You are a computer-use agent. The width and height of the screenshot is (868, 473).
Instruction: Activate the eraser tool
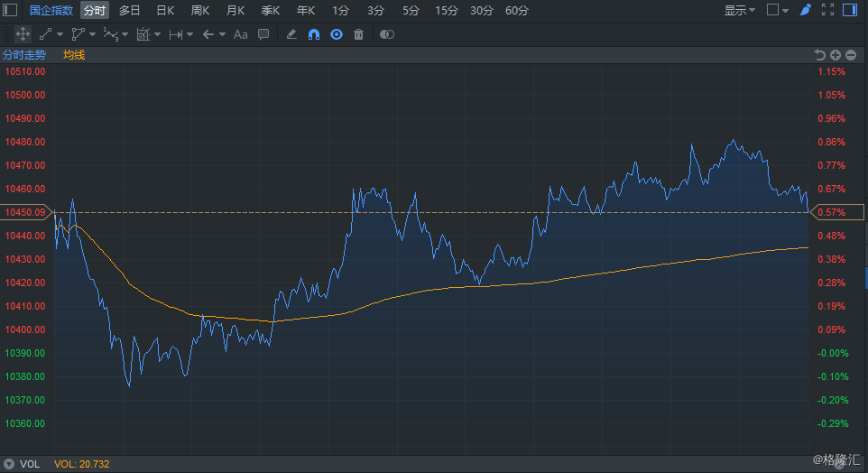pyautogui.click(x=291, y=34)
